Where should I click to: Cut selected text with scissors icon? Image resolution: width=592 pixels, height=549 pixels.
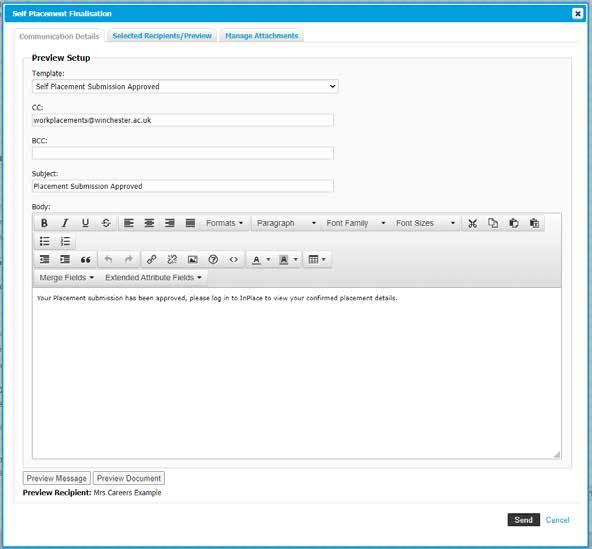pyautogui.click(x=472, y=223)
